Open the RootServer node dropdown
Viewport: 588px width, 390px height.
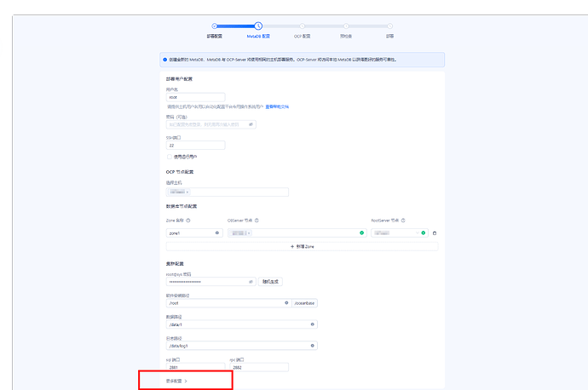pos(400,233)
